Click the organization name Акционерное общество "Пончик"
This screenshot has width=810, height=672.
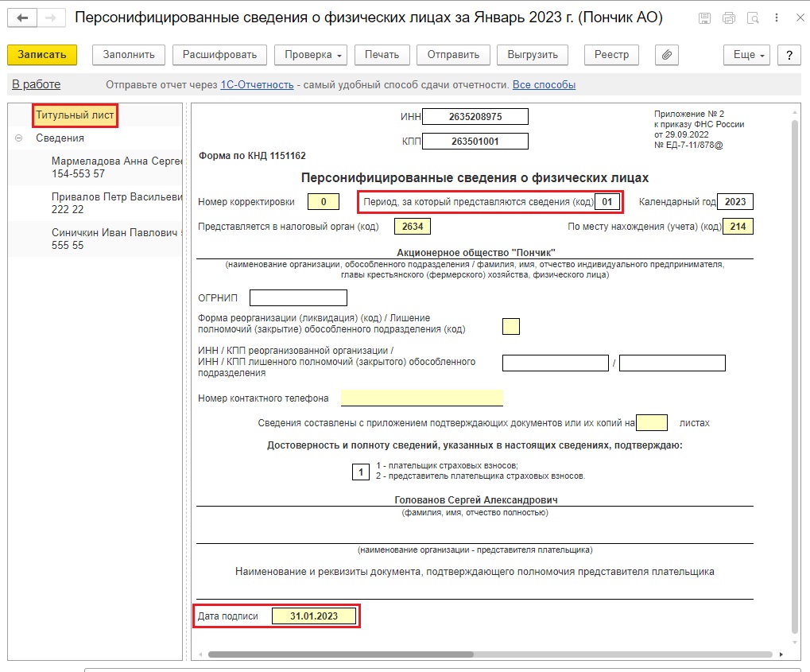click(x=476, y=253)
